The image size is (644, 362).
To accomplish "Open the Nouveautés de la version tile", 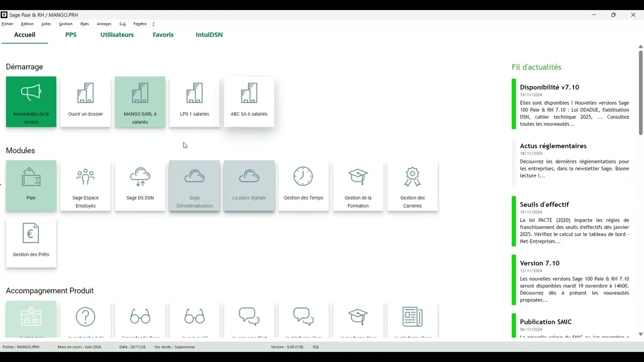I will tap(31, 102).
